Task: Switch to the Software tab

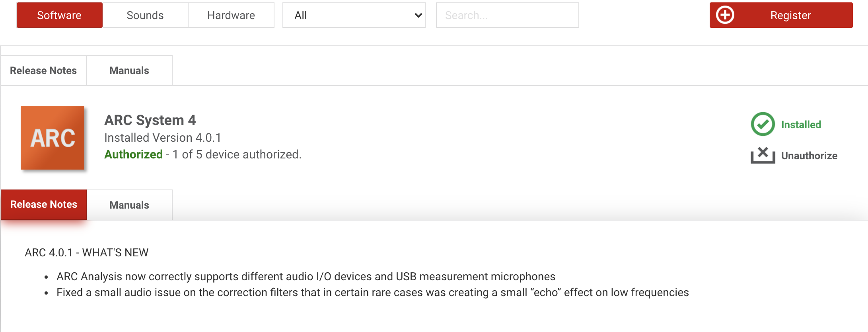Action: (59, 15)
